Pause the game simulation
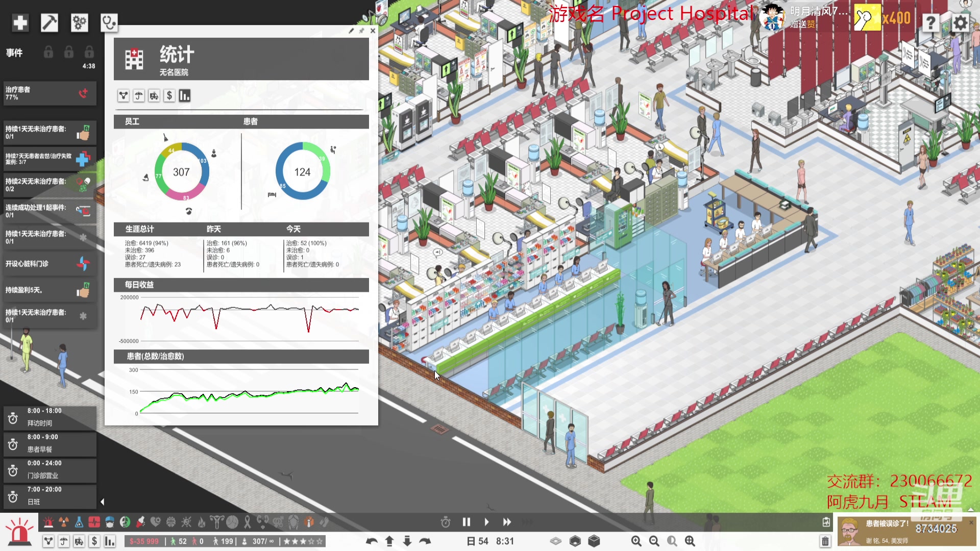Screen dimensions: 980x551 [467, 522]
